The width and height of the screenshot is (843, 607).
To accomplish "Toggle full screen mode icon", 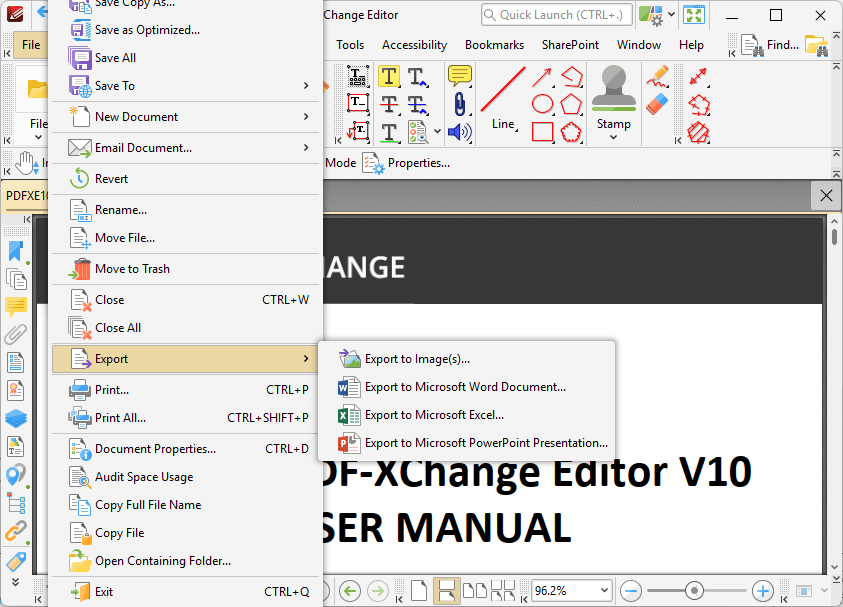I will click(x=694, y=15).
